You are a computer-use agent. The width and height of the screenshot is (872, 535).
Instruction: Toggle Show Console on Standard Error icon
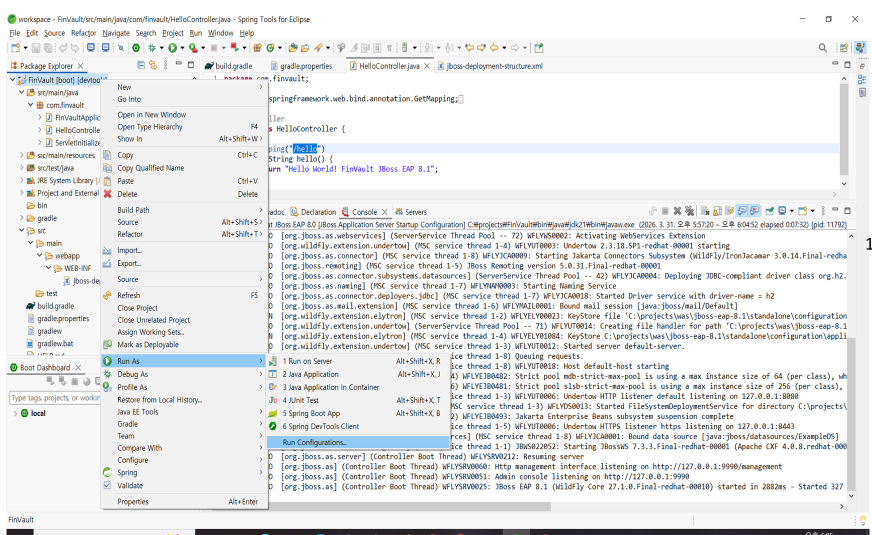point(754,211)
